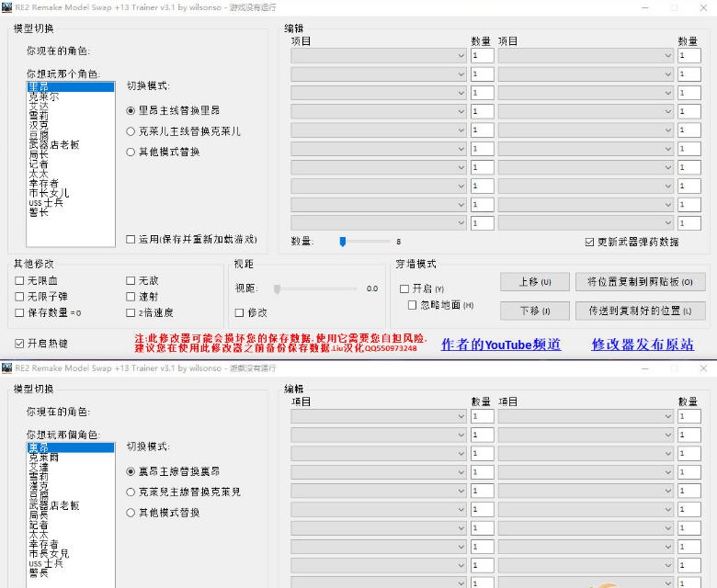This screenshot has height=588, width=717.
Task: Tick 运用(保存并重新加载游戏) checkbox
Action: [x=131, y=240]
